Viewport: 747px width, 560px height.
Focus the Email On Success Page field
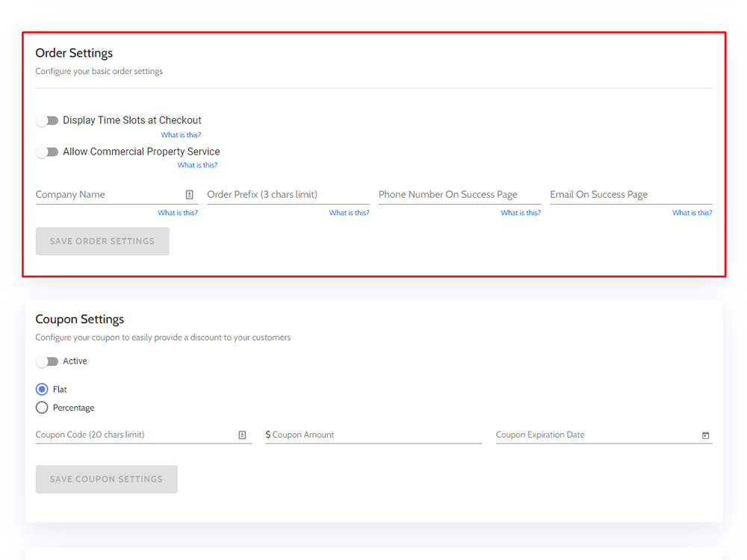point(631,194)
